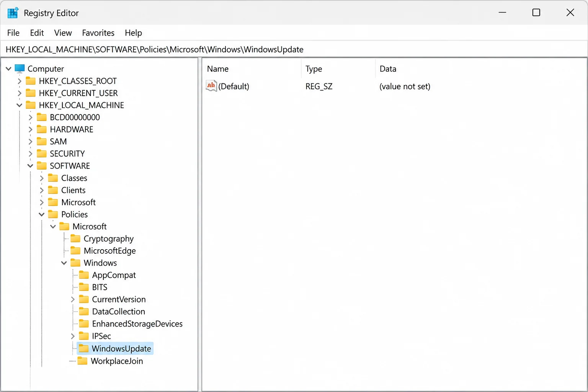Close the Registry Editor window
This screenshot has height=392, width=588.
tap(570, 13)
